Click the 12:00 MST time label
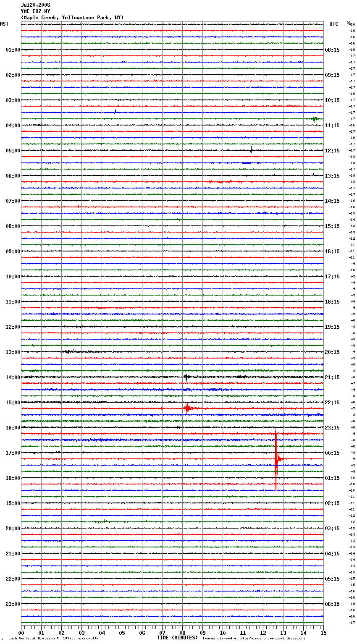357x644 pixels. coord(13,327)
